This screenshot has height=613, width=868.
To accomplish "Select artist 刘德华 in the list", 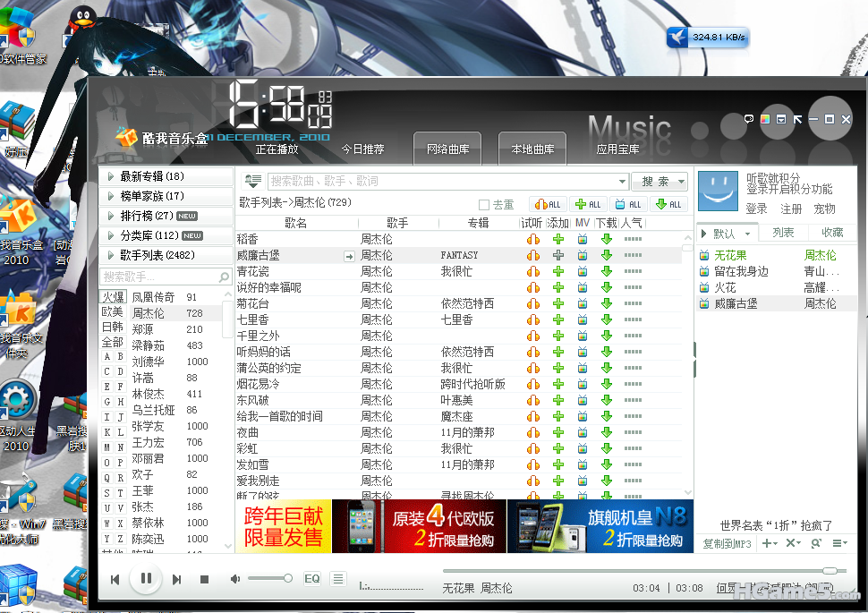I will (175, 362).
